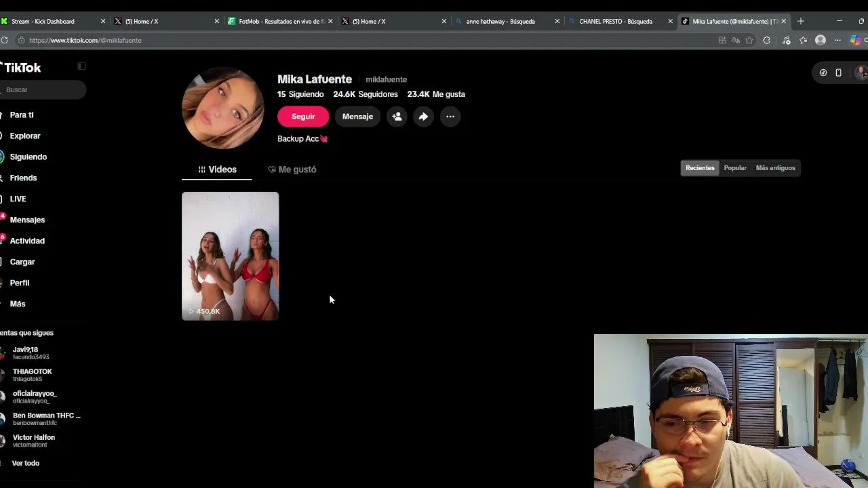This screenshot has height=488, width=868.
Task: Open followed account Victor Halfon
Action: 41,441
